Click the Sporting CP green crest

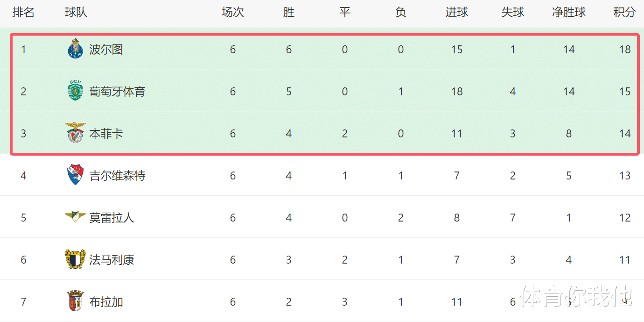pos(75,91)
